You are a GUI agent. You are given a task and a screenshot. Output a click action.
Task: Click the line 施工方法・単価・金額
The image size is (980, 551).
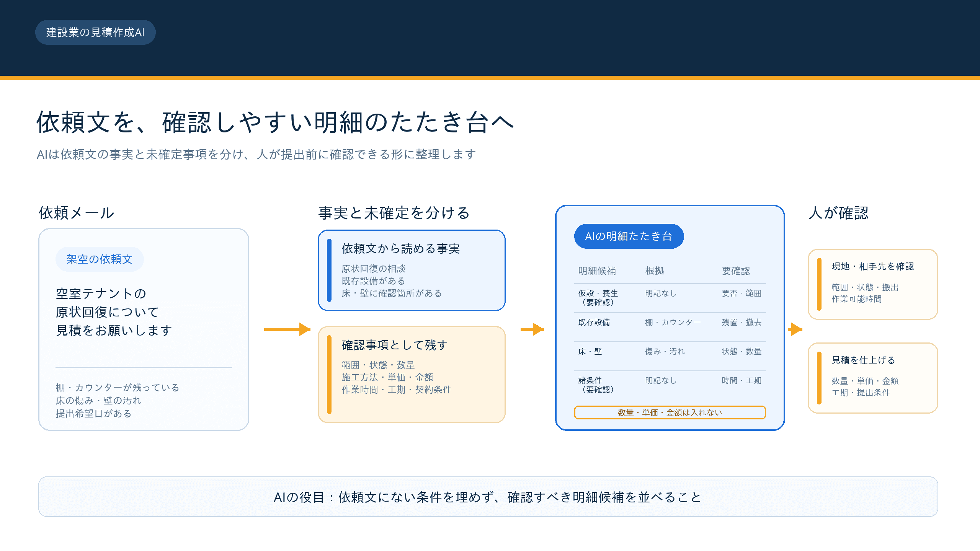tap(387, 377)
